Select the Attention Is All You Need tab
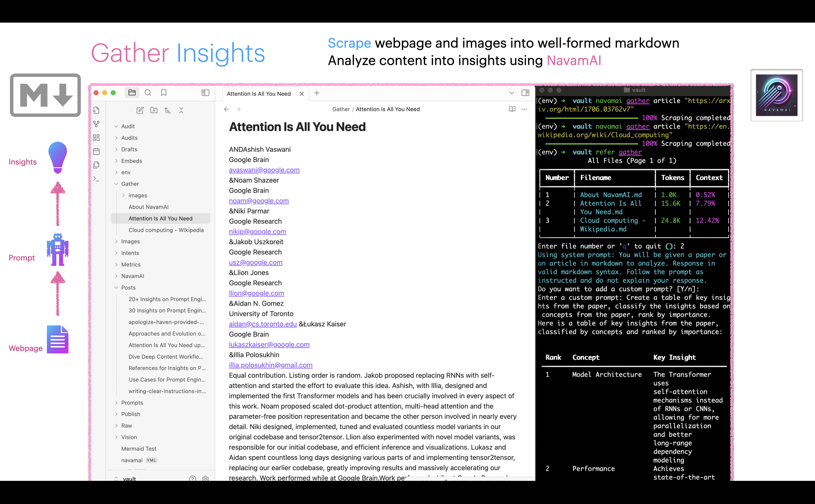The width and height of the screenshot is (815, 504). [x=258, y=94]
